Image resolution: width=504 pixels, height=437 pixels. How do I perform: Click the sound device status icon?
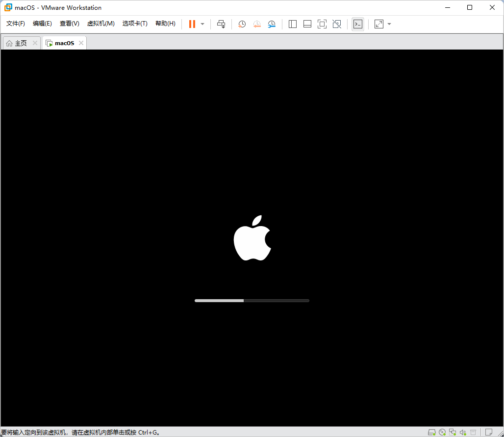[463, 432]
